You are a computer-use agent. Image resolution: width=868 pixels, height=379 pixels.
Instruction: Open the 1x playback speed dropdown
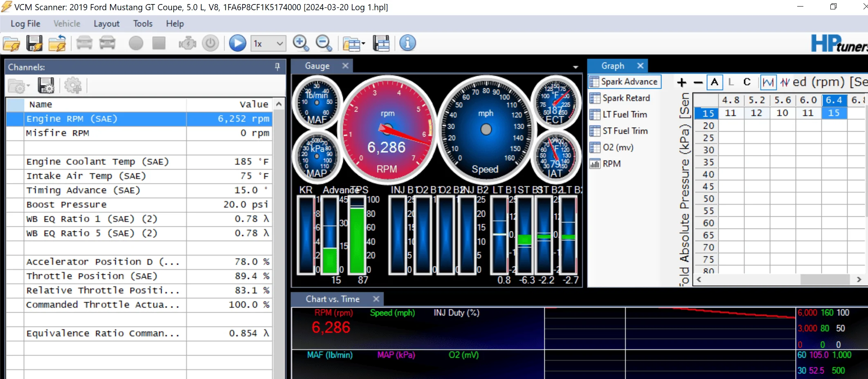tap(268, 43)
